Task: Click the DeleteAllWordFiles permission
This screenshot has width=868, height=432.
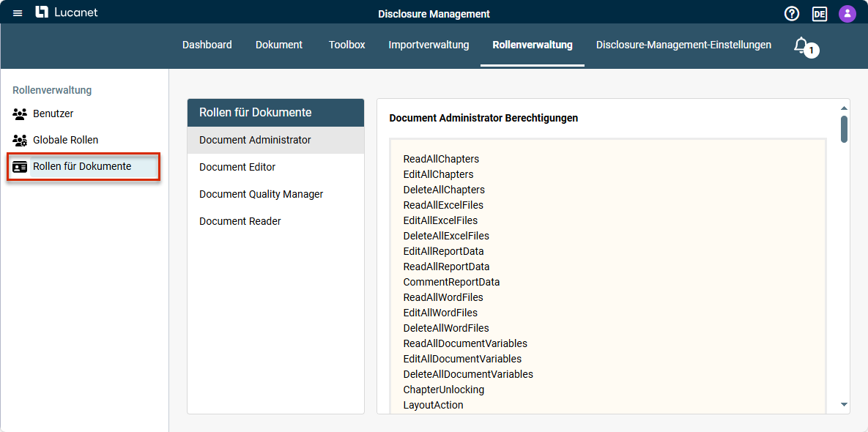Action: pos(446,329)
